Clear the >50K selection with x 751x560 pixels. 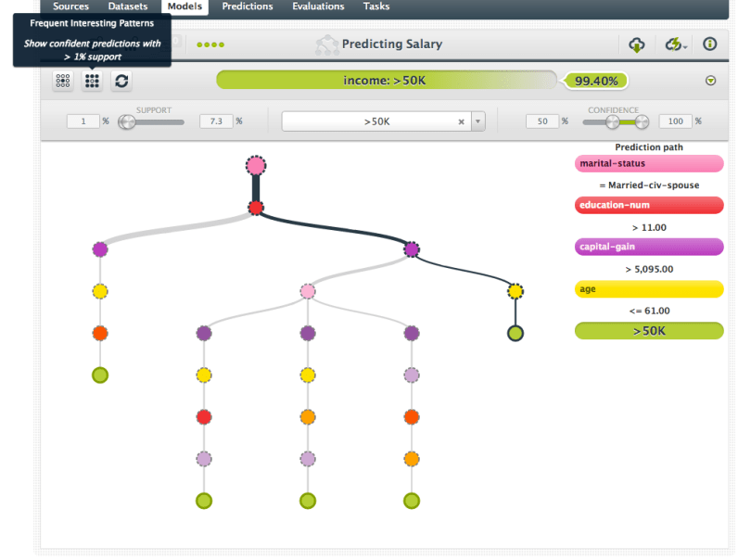pyautogui.click(x=462, y=121)
